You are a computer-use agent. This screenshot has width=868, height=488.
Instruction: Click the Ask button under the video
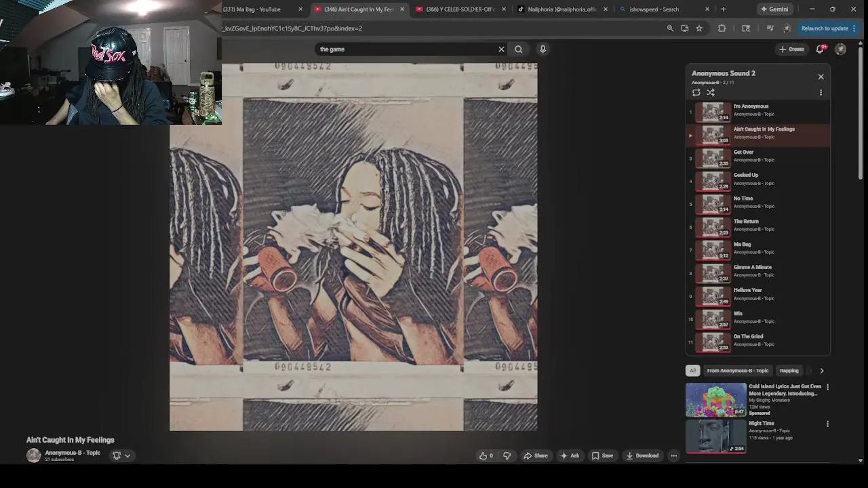[x=570, y=455]
